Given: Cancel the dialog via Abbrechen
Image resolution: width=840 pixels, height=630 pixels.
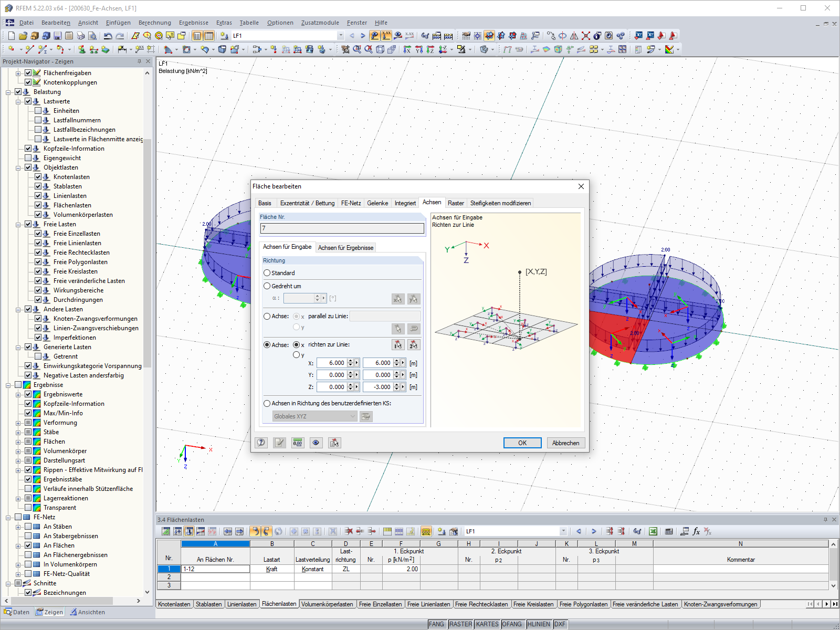Looking at the screenshot, I should 565,443.
